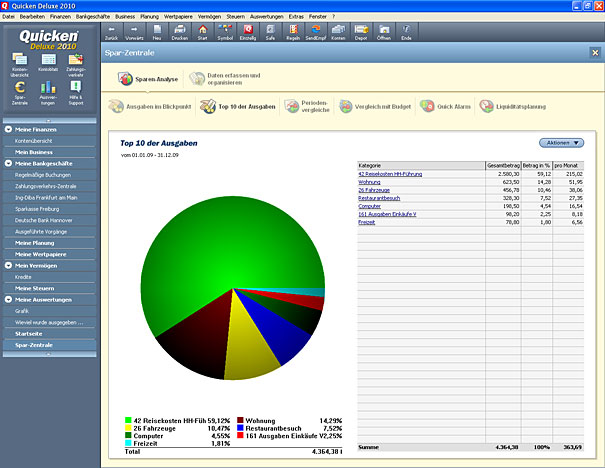The image size is (605, 468).
Task: Click the Drucken printer toolbar icon
Action: (178, 28)
